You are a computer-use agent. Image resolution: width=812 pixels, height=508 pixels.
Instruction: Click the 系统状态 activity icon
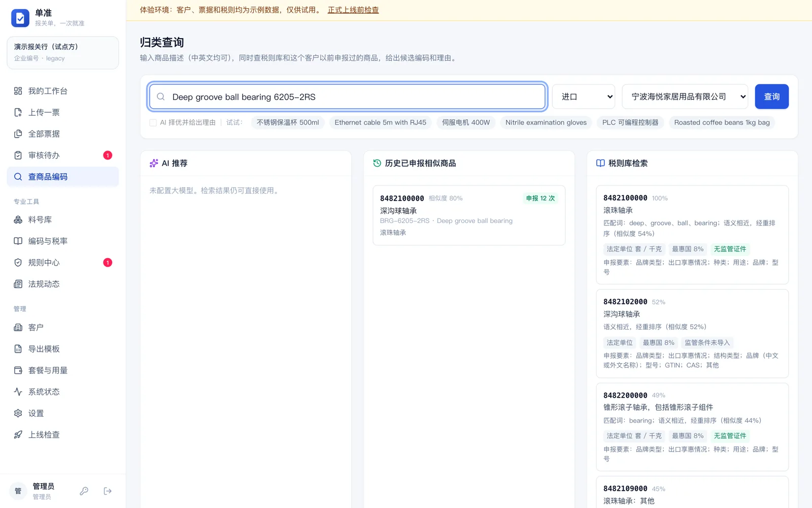pyautogui.click(x=18, y=392)
